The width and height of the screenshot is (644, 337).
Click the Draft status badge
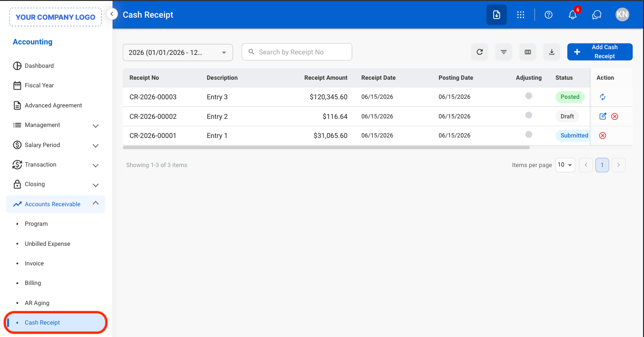point(567,116)
